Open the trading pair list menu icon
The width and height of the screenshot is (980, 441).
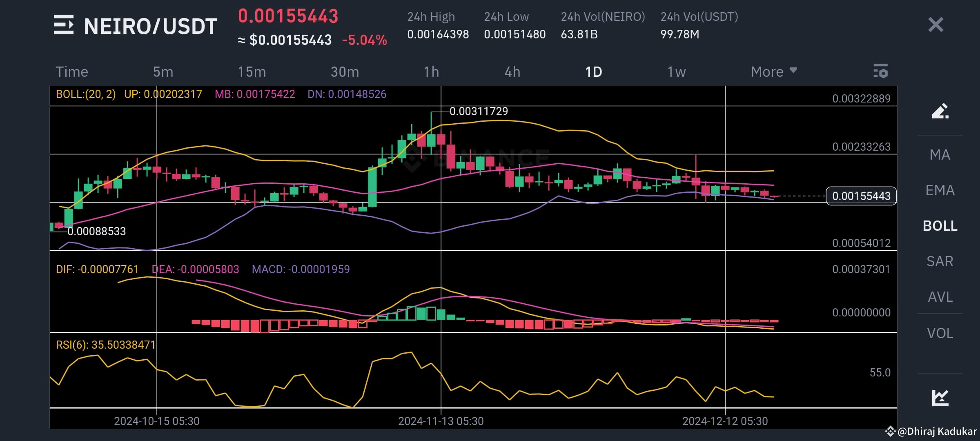point(64,25)
